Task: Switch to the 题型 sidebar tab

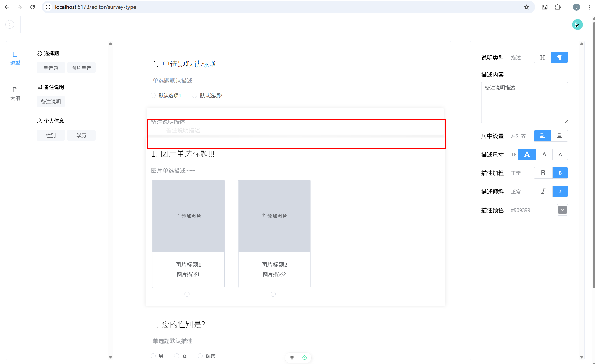Action: (15, 58)
